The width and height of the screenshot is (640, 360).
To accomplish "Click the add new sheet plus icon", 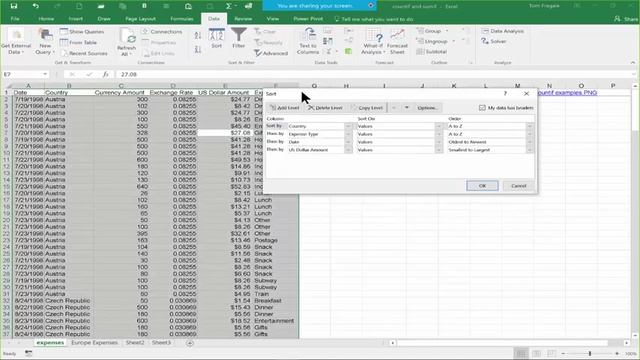I will tap(189, 343).
